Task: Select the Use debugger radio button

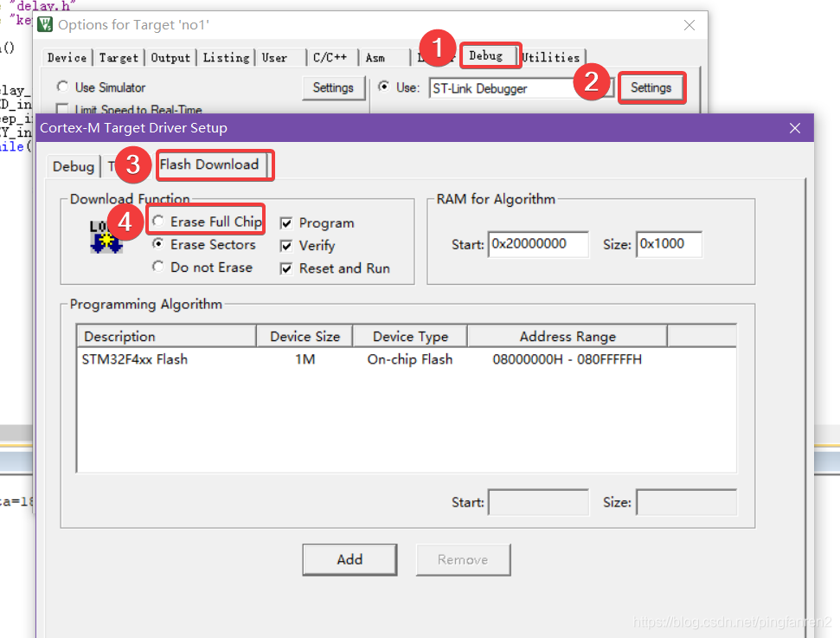Action: tap(384, 87)
